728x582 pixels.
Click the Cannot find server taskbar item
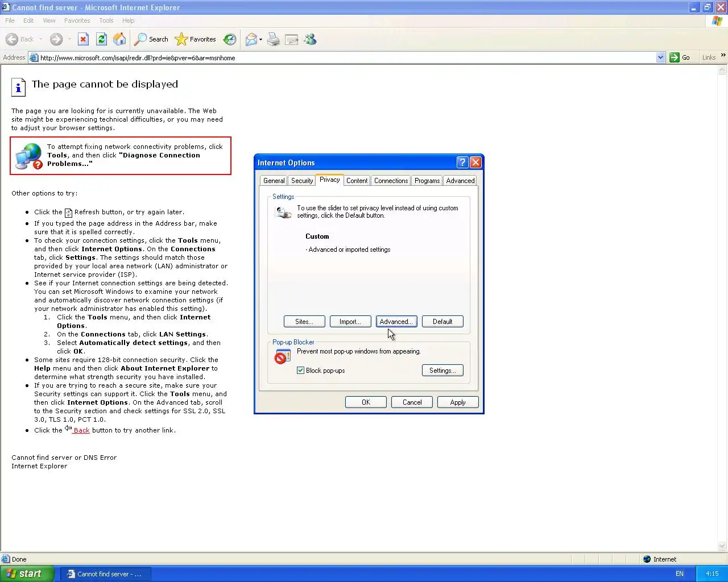105,574
